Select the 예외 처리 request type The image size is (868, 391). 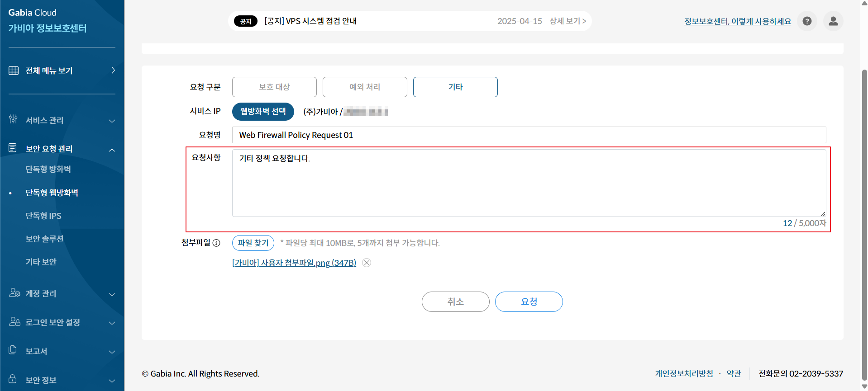point(365,87)
